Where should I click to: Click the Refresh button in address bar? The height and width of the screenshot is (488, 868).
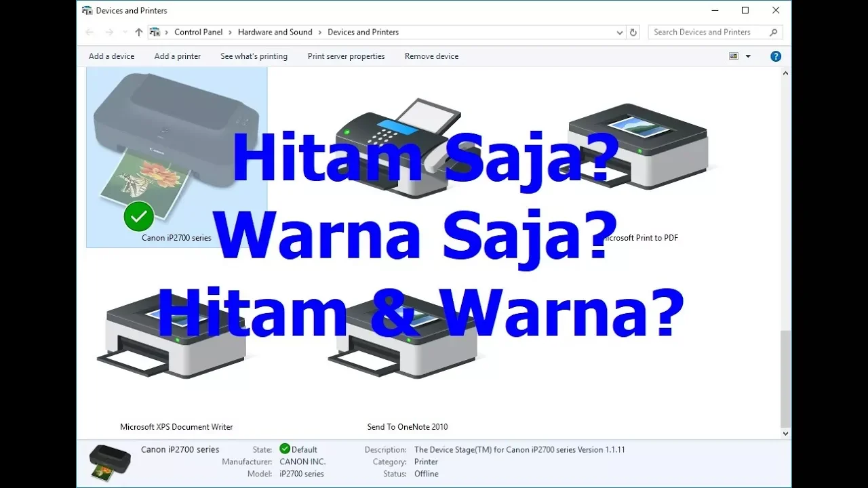633,32
